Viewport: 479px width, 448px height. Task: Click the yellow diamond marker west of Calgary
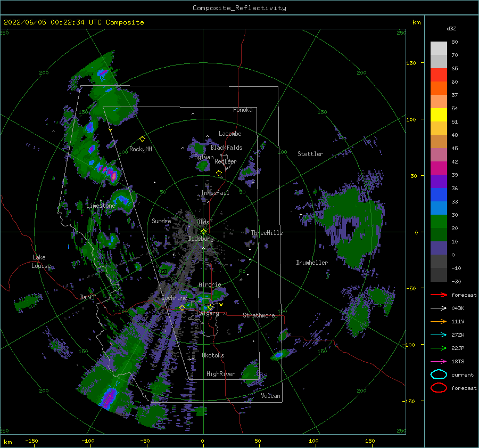point(182,307)
